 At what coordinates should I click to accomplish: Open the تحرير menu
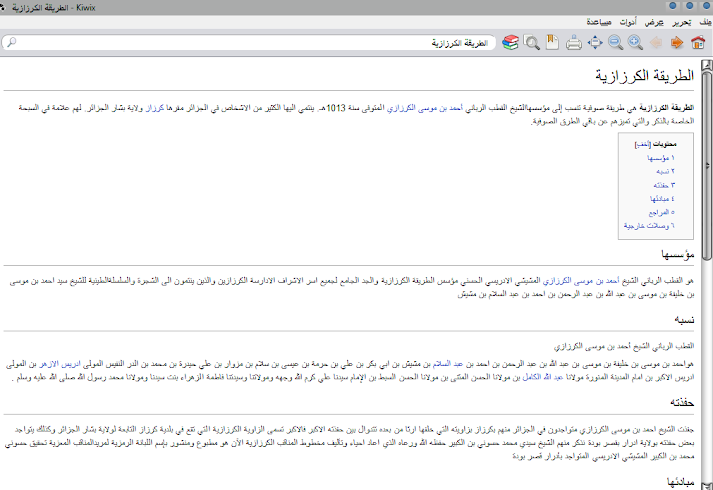(x=680, y=21)
